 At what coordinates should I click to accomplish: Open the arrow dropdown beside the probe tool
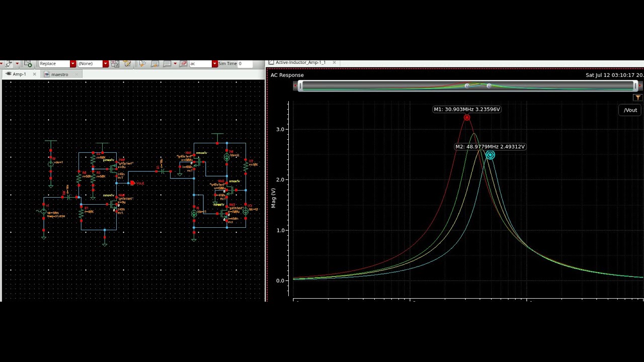(17, 64)
